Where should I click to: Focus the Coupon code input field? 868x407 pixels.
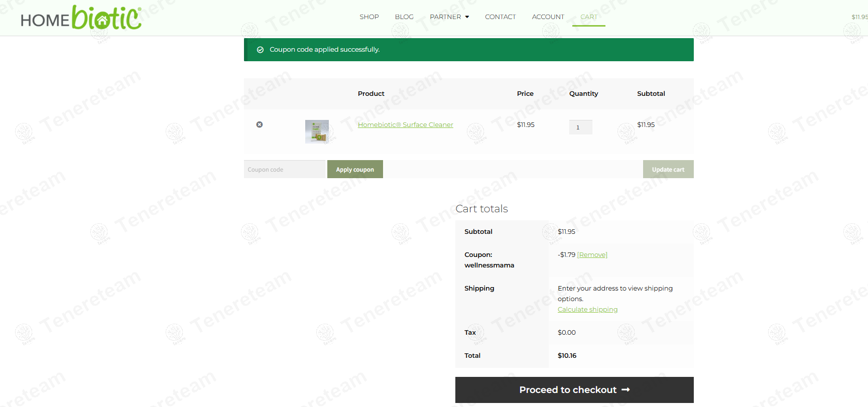[x=285, y=169]
